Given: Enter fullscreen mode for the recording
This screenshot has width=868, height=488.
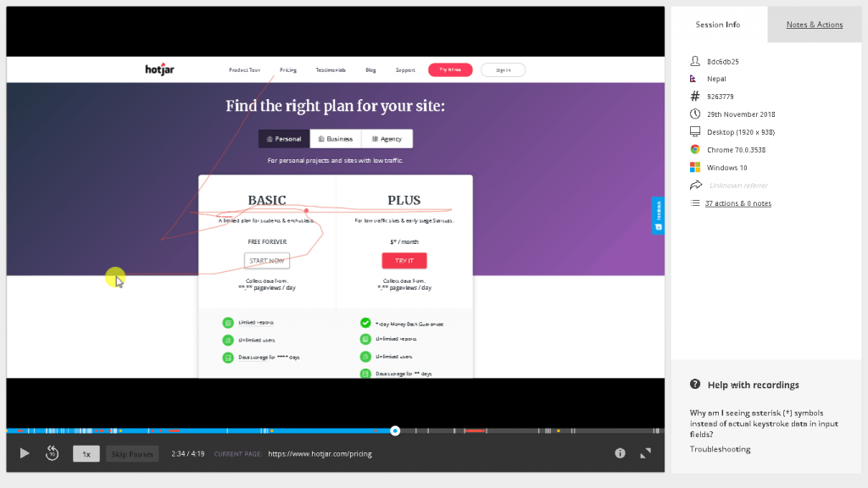Looking at the screenshot, I should (645, 453).
